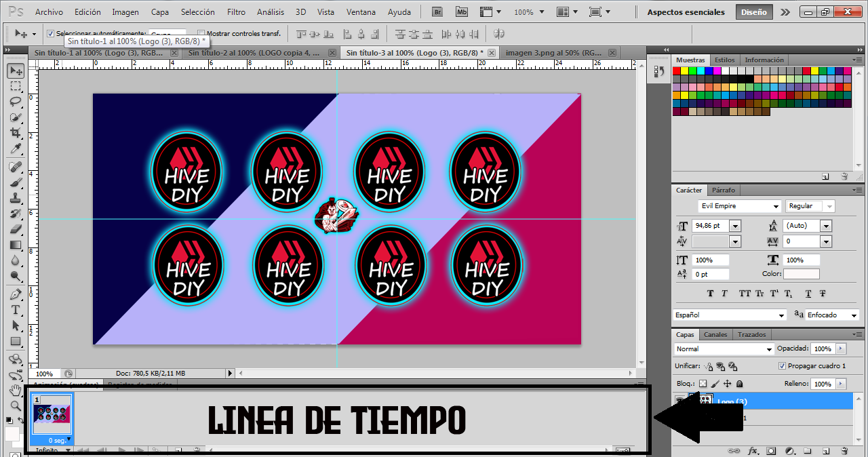Select the Crop tool
Viewport: 868px width, 457px height.
pyautogui.click(x=16, y=133)
